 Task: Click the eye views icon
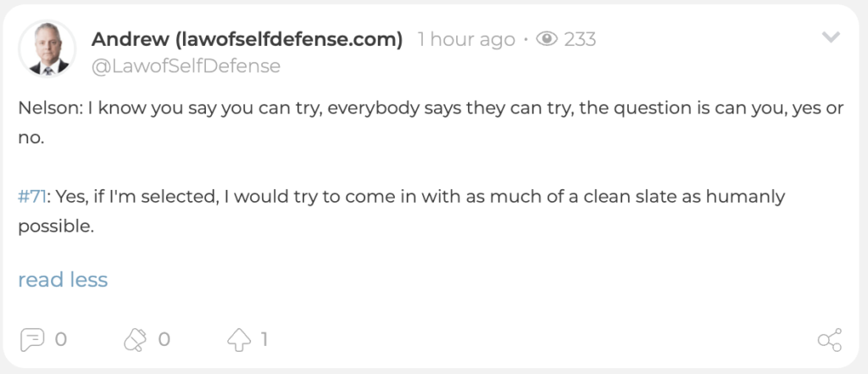[x=547, y=39]
